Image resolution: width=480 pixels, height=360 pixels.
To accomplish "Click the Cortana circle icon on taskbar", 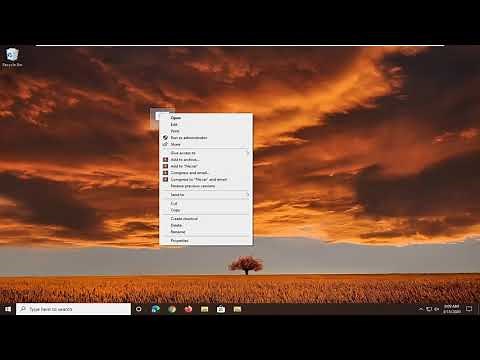I will coord(139,309).
